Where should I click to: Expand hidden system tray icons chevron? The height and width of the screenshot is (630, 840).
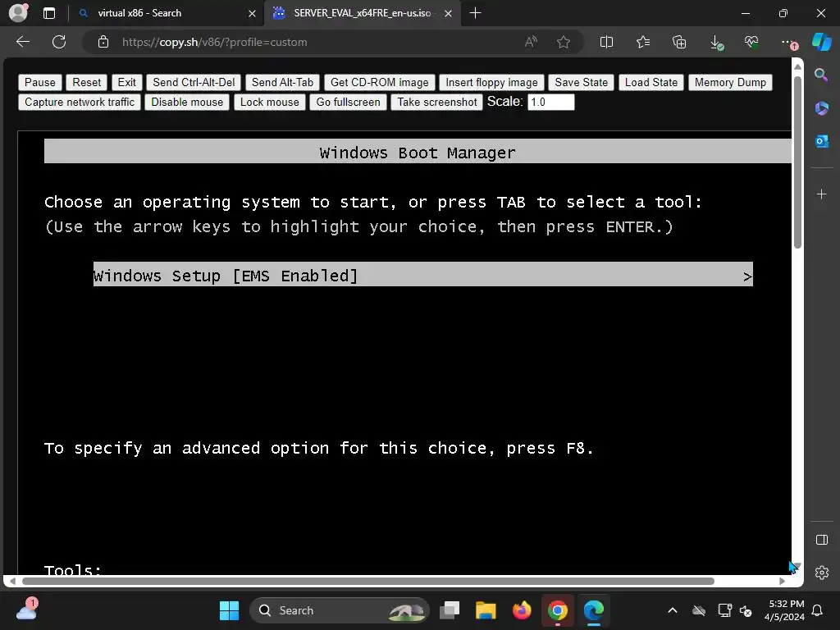point(673,610)
